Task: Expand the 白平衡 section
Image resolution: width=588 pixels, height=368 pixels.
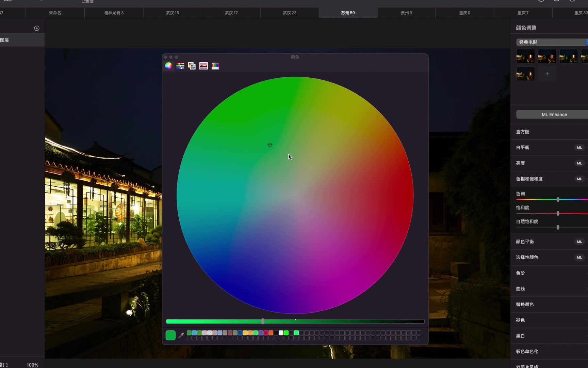Action: click(523, 148)
